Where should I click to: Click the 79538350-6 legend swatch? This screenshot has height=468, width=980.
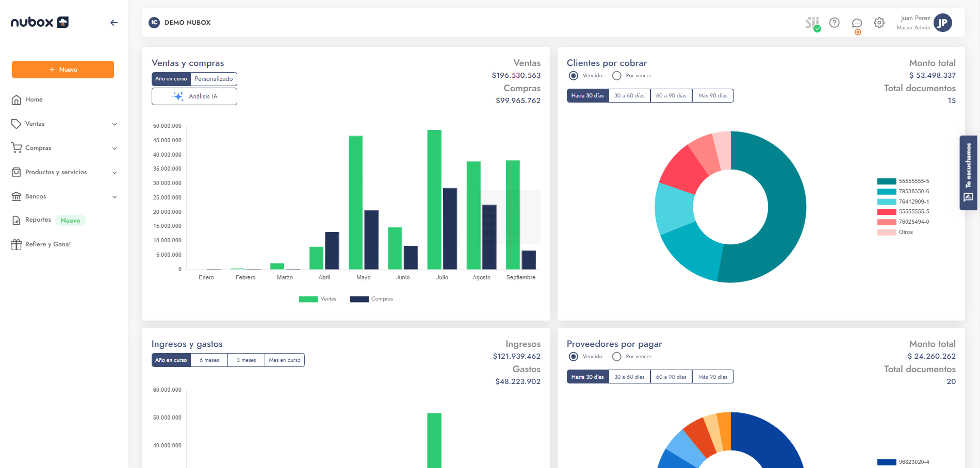click(887, 192)
